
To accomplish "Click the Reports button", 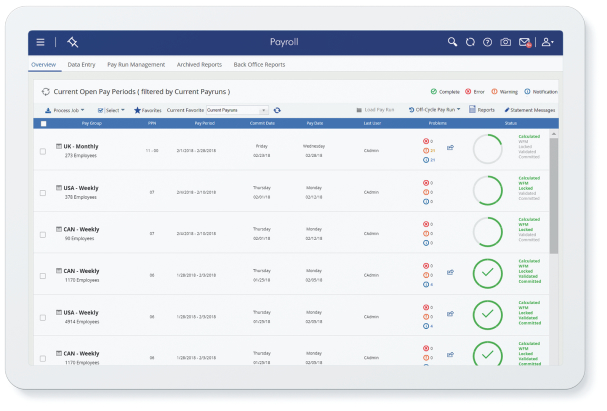I will coord(481,110).
